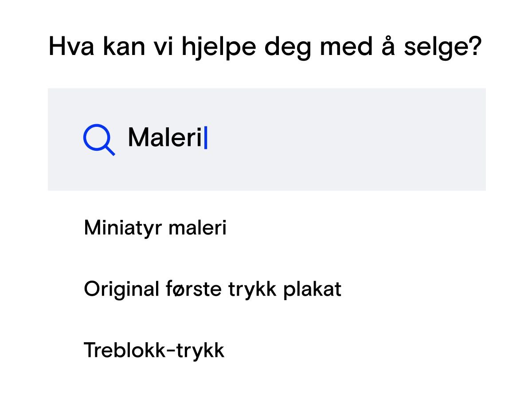Click the blue magnifying glass search icon
532x399 pixels.
(98, 139)
